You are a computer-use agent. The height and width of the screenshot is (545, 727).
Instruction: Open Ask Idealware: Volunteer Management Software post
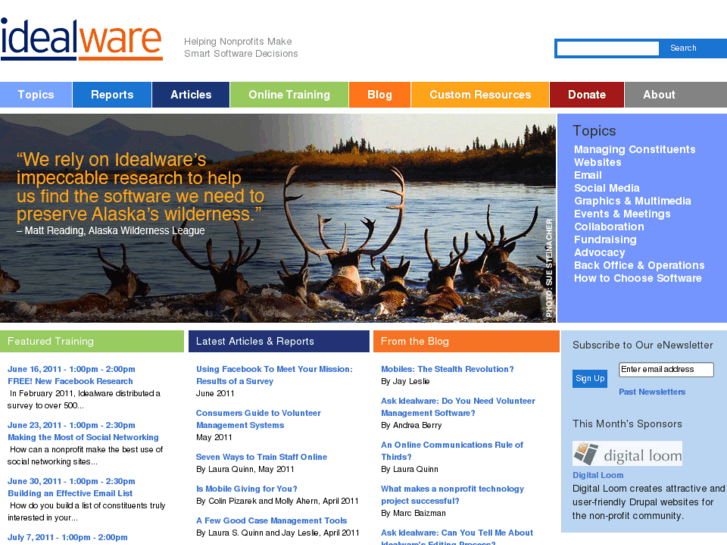click(x=458, y=407)
